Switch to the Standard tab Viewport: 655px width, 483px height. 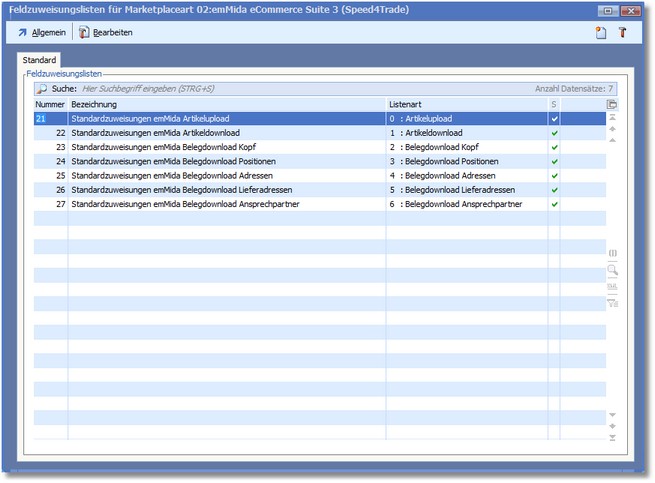tap(39, 61)
